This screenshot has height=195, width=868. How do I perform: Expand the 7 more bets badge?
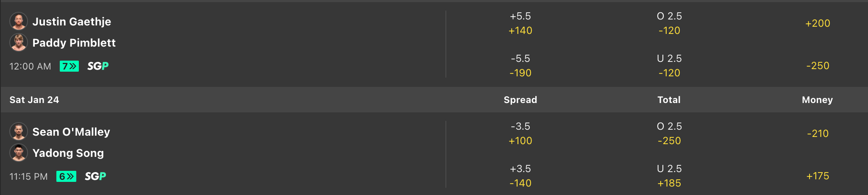[x=69, y=66]
